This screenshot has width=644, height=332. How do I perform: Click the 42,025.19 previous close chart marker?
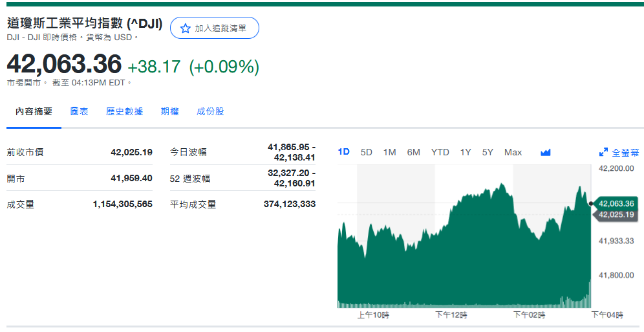coord(616,215)
